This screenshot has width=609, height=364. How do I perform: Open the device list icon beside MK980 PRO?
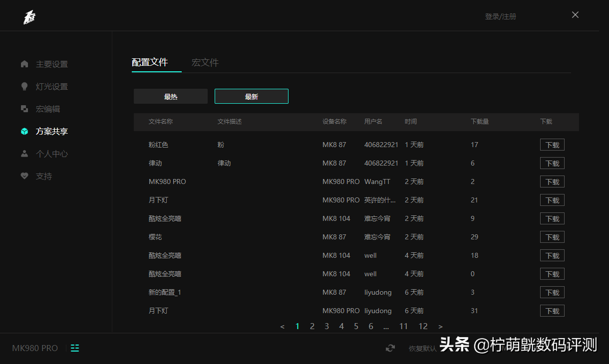(x=75, y=348)
